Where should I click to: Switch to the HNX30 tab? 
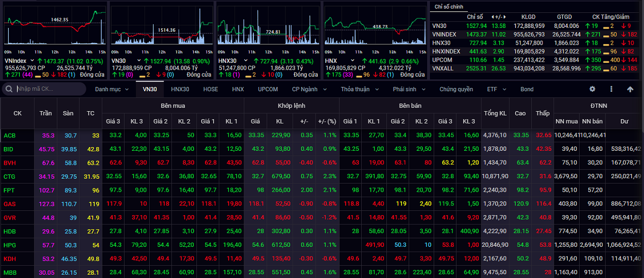coord(180,89)
